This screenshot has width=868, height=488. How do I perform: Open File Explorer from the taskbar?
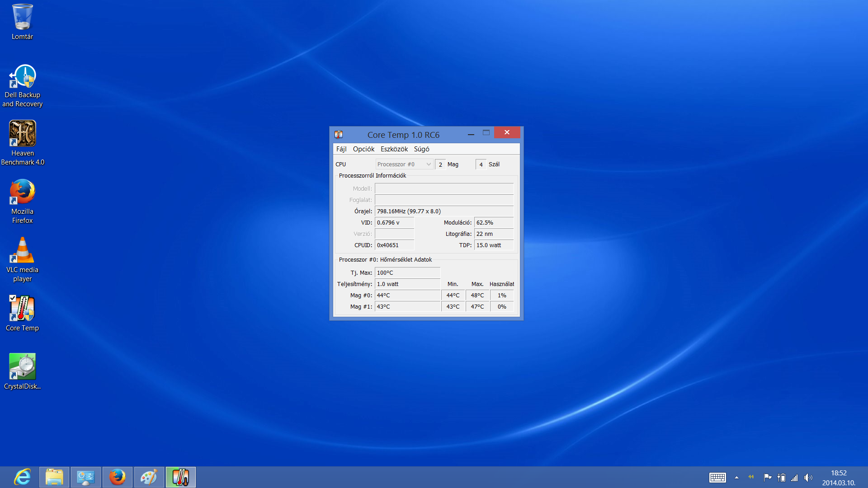pyautogui.click(x=54, y=477)
